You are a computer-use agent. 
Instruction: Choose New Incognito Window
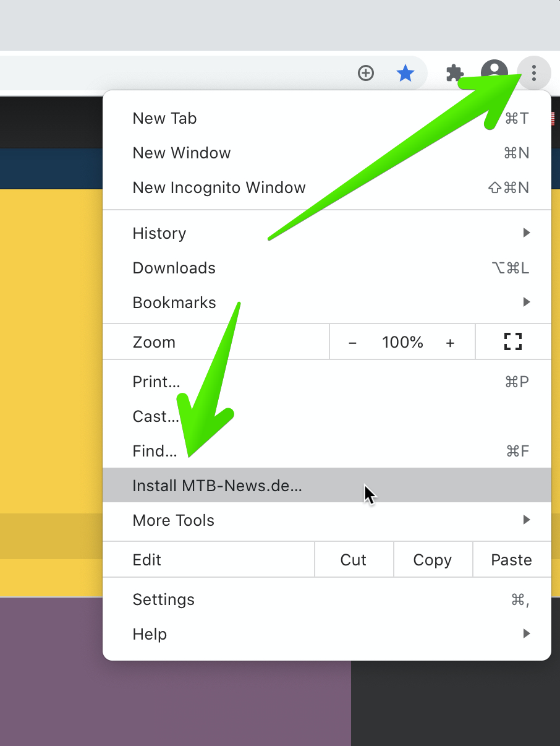219,187
